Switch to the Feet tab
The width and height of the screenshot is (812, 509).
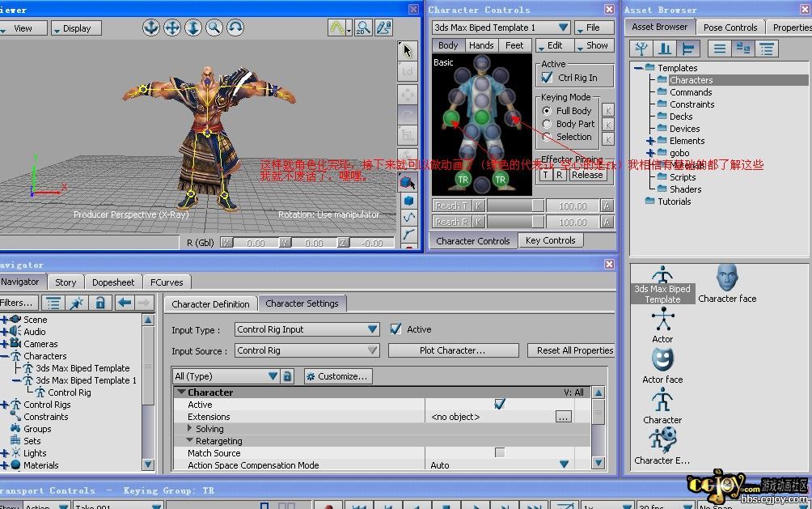514,45
